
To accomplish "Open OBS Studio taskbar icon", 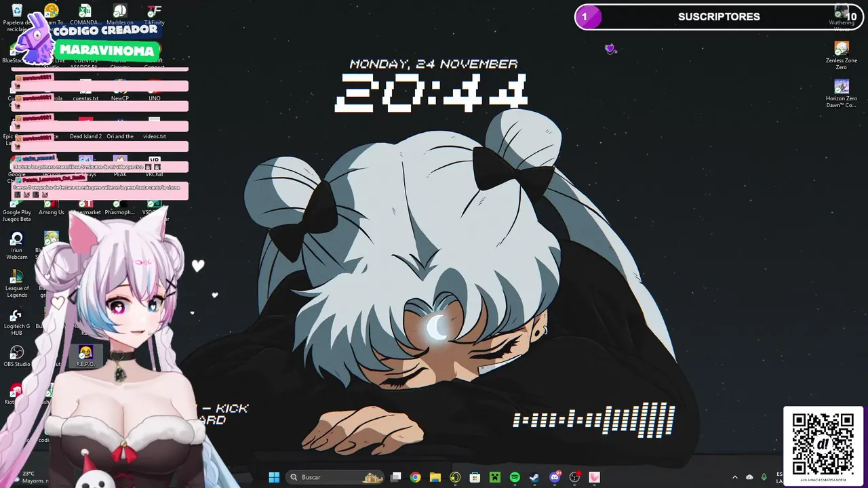I will pos(575,477).
